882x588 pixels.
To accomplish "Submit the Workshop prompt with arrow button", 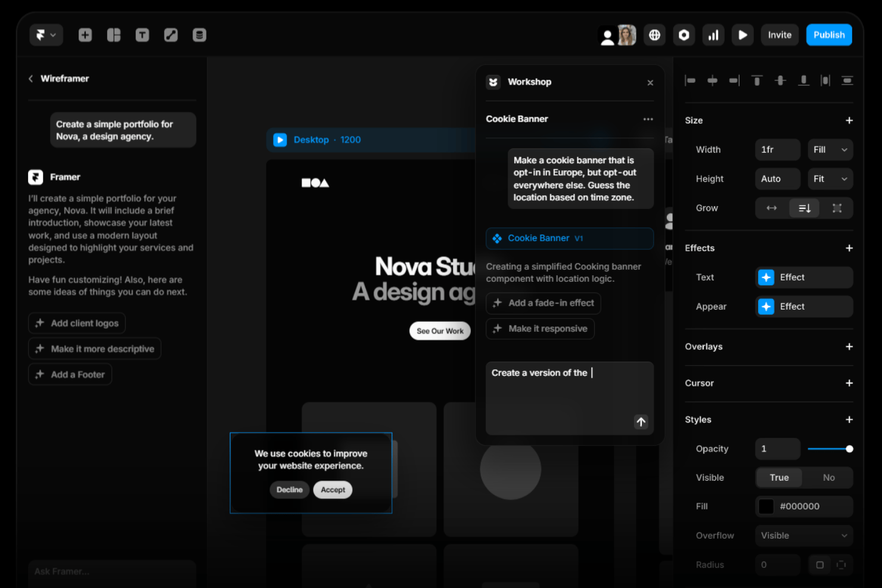I will pos(641,422).
